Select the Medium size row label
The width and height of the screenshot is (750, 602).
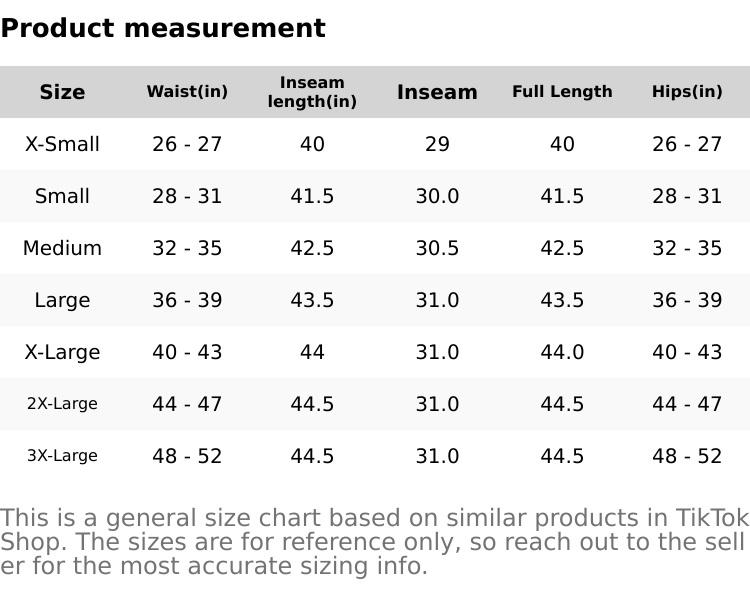62,248
